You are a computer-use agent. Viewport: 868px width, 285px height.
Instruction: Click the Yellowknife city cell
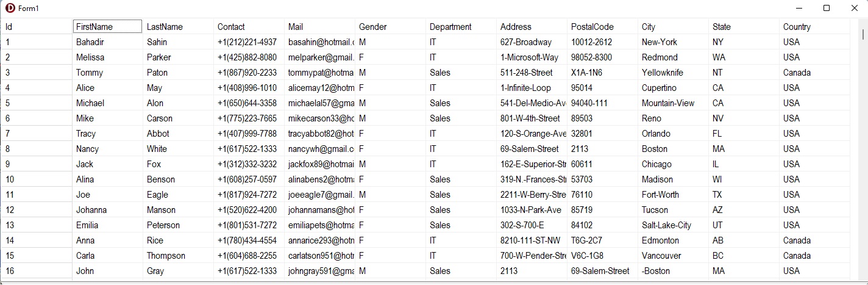pyautogui.click(x=673, y=73)
